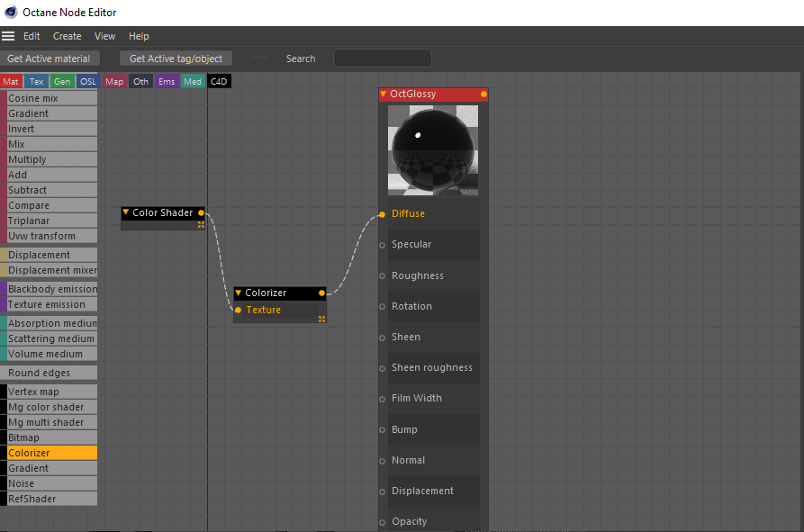Click Get Active material button
The image size is (804, 532).
50,59
